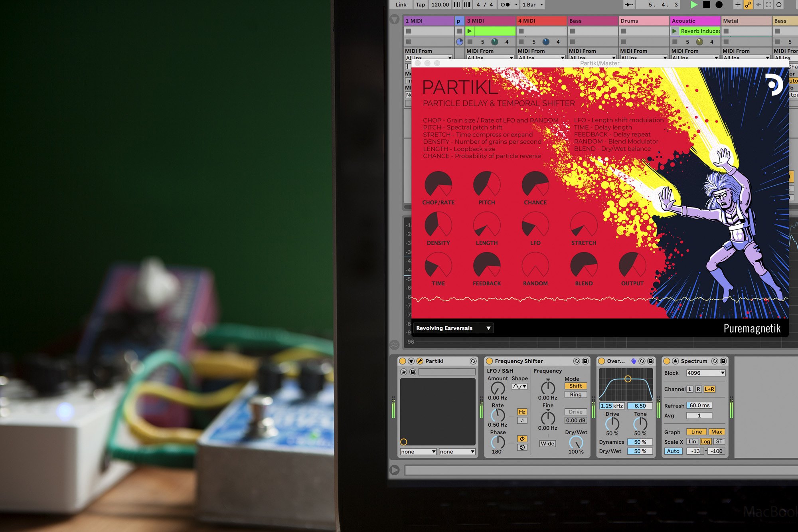Click the Follow arrow icon in transport

point(629,5)
